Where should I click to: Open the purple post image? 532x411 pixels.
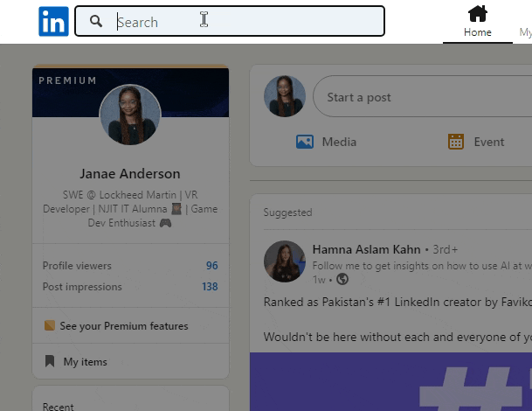tap(390, 381)
